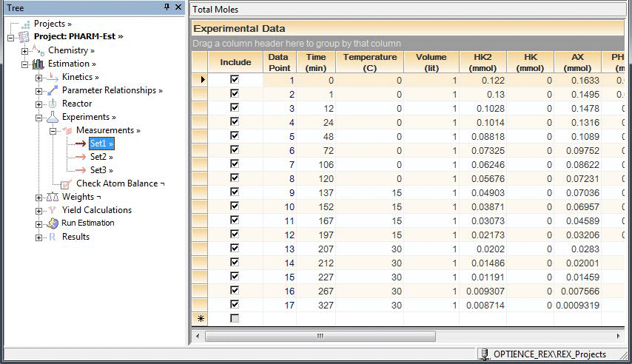Pin the Tree panel
This screenshot has height=364, width=632.
pyautogui.click(x=167, y=7)
